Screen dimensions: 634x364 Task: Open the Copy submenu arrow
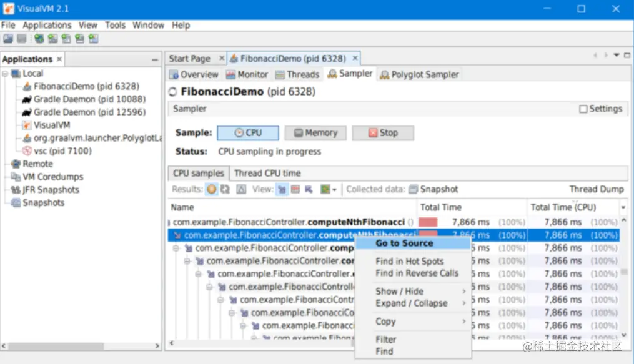tap(463, 321)
